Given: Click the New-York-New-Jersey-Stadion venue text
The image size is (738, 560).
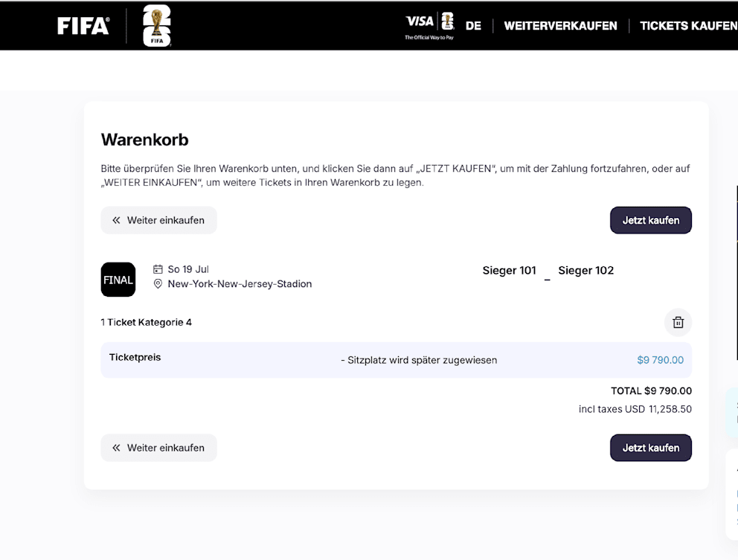Looking at the screenshot, I should (x=240, y=284).
